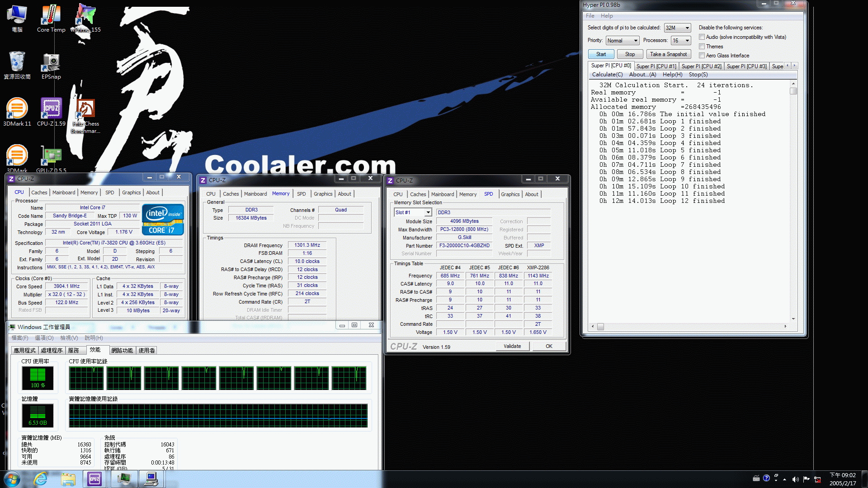868x488 pixels.
Task: Click the DRAM Frequency 1301.3 MHz field
Action: tap(307, 245)
